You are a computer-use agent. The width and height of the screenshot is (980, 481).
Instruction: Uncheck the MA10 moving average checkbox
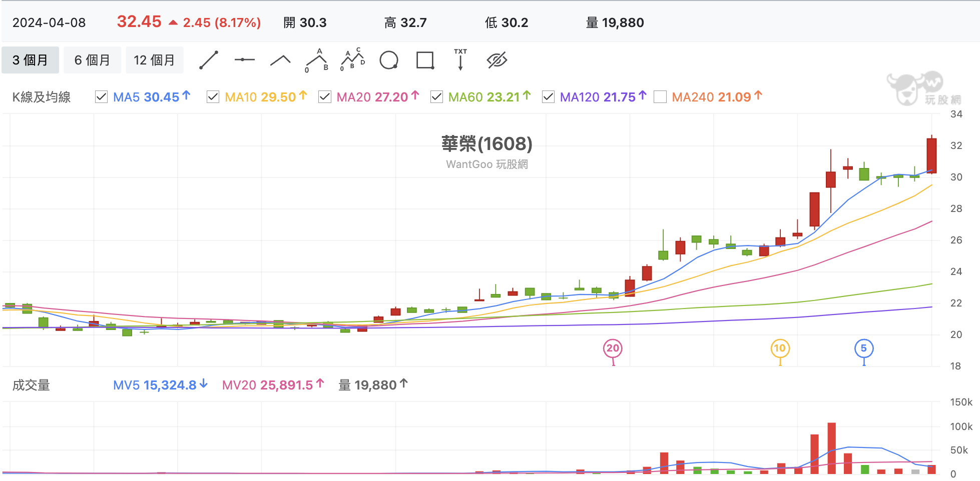tap(213, 97)
